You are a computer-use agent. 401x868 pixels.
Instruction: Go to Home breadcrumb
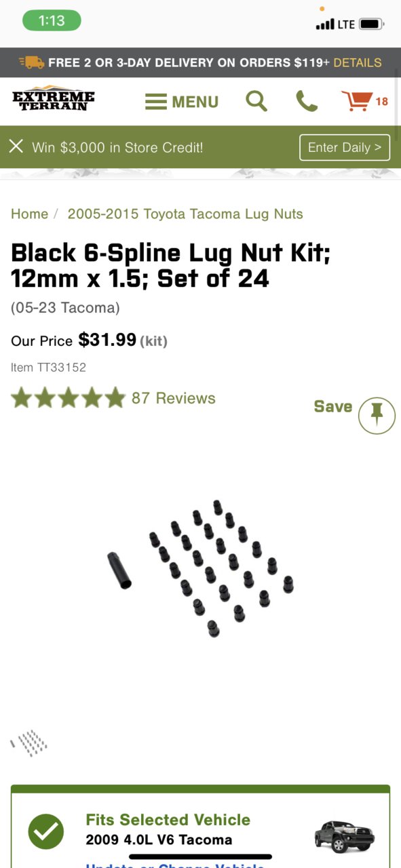[x=29, y=214]
